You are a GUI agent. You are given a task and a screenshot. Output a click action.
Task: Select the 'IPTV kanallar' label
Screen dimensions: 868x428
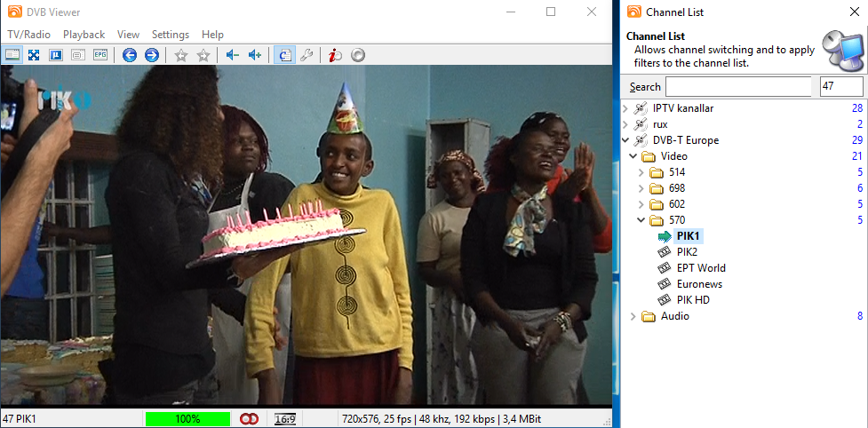[x=683, y=108]
